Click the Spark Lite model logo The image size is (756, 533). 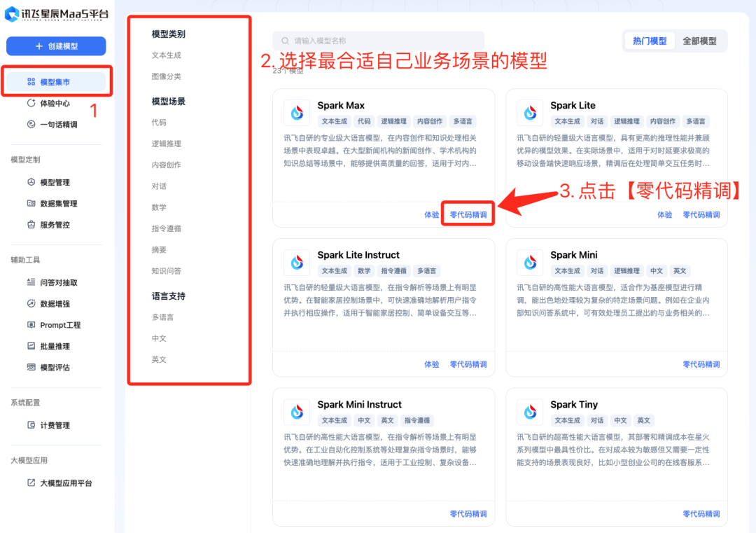pyautogui.click(x=531, y=113)
